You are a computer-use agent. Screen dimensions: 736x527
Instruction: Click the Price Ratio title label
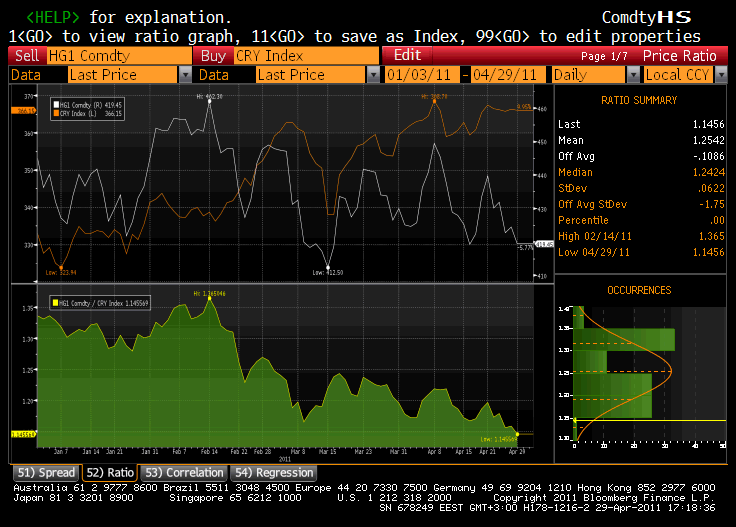[x=679, y=56]
